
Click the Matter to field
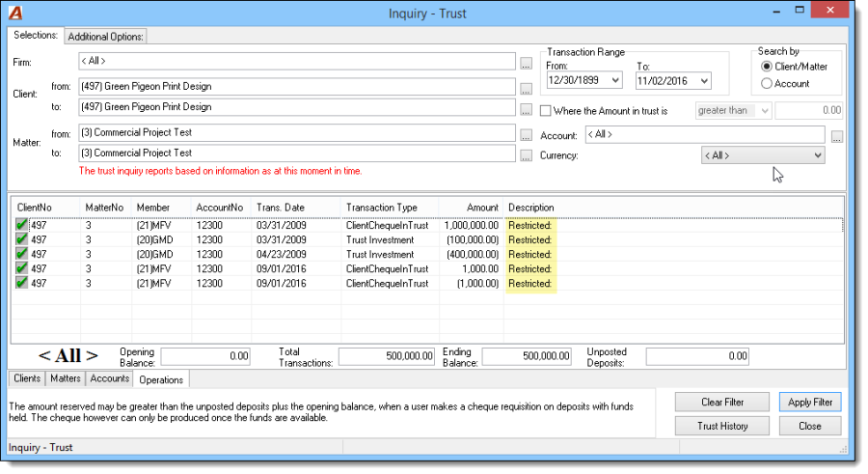tap(297, 153)
